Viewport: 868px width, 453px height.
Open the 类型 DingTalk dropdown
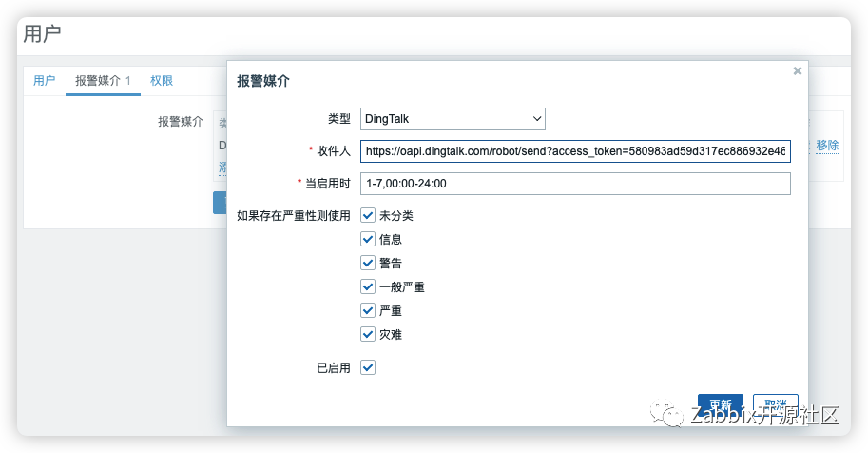453,119
